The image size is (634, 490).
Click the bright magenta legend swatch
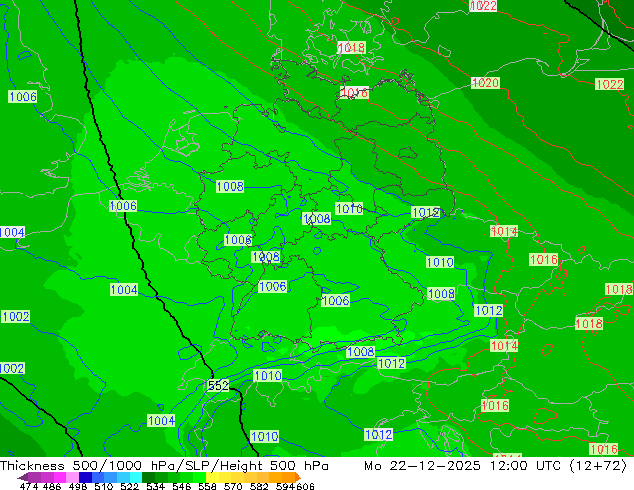60,477
